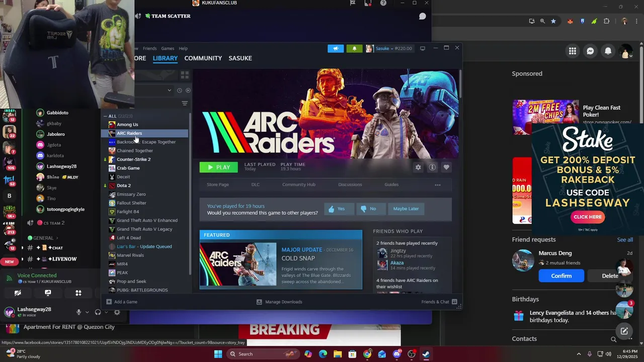644x362 pixels.
Task: Open Steam notifications green bell
Action: [354, 48]
